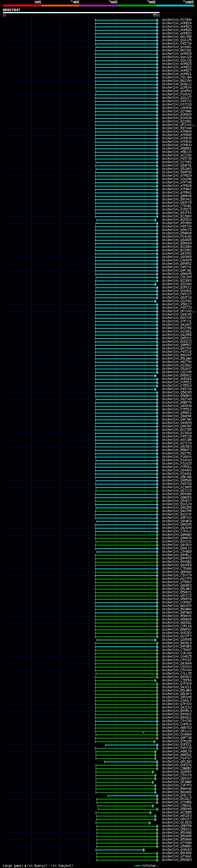Select the label UniRef100_P14717
This screenshot has width=197, height=868.
177,758
